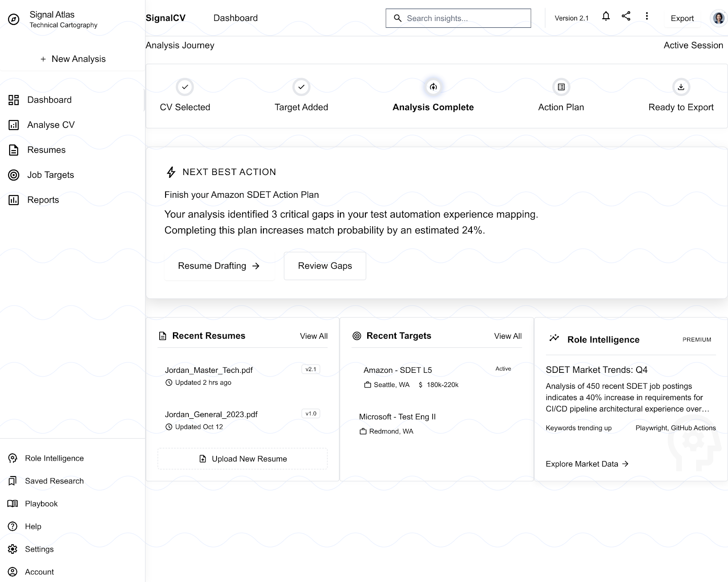Viewport: 728px width, 582px height.
Task: Click the CV Selected checkmark step icon
Action: coord(185,87)
